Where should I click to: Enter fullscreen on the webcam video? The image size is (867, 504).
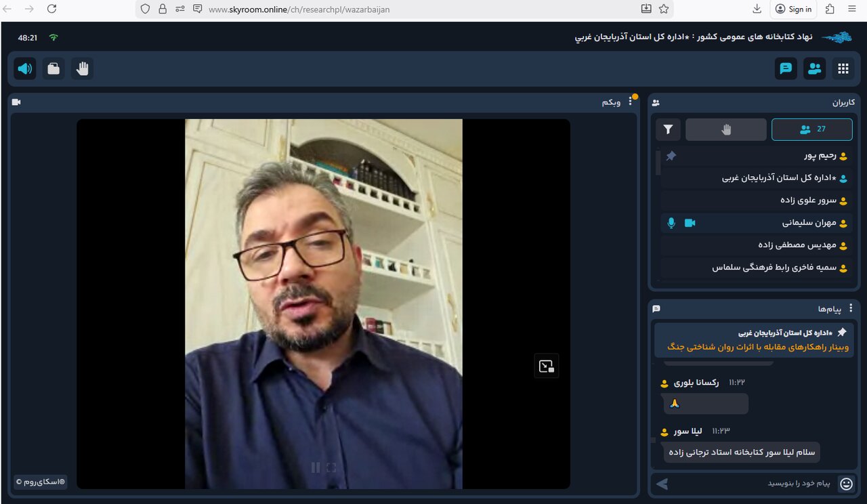(x=331, y=467)
